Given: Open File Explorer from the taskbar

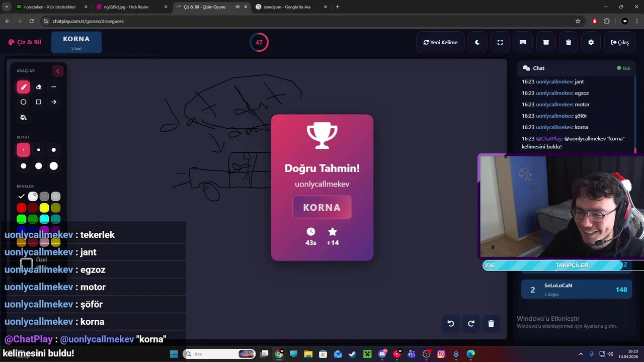Looking at the screenshot, I should tap(308, 354).
